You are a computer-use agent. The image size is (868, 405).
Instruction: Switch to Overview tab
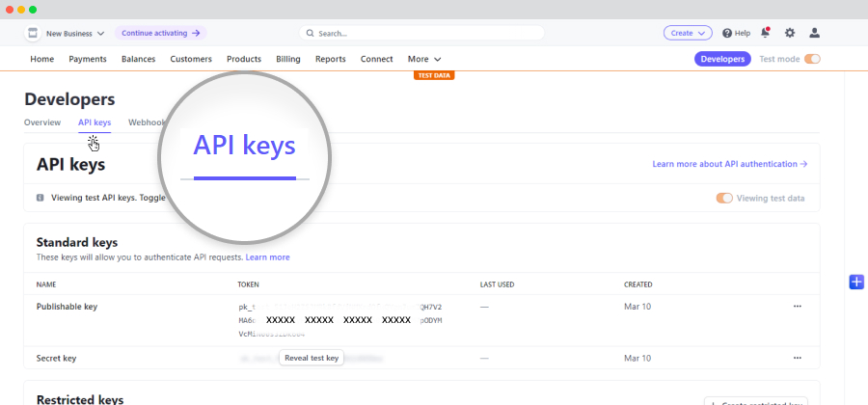click(x=42, y=122)
